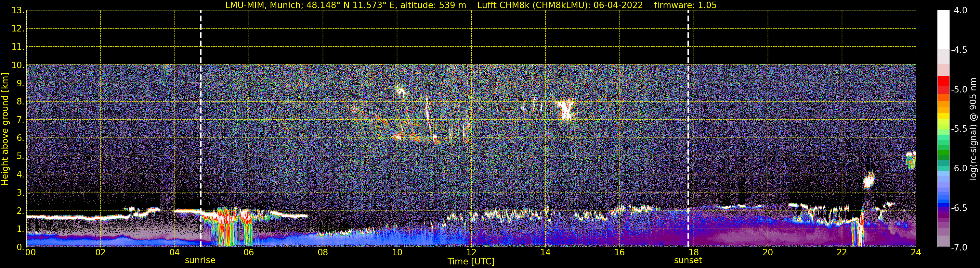Click the white section of the colorbar
This screenshot has height=268, width=980.
[944, 30]
